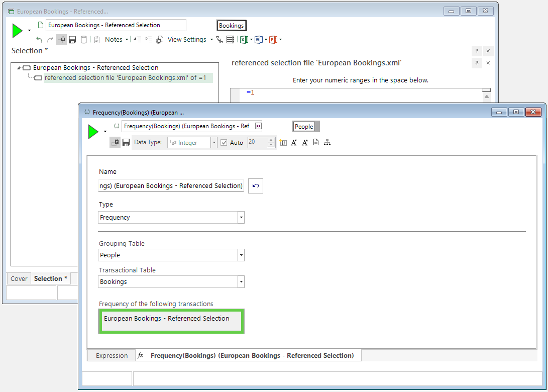Click the highlighted 'European Bookings - Referenced Selection' drop box
This screenshot has width=548, height=392.
pos(171,321)
